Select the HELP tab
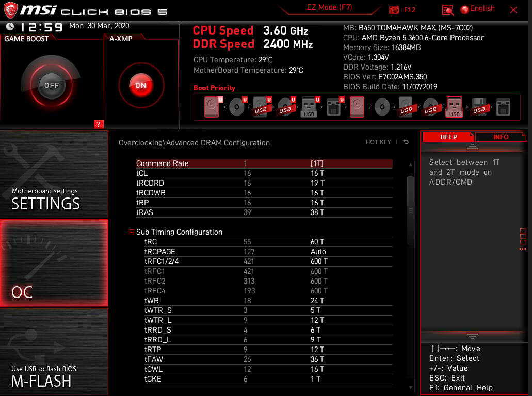The height and width of the screenshot is (396, 532). click(448, 137)
